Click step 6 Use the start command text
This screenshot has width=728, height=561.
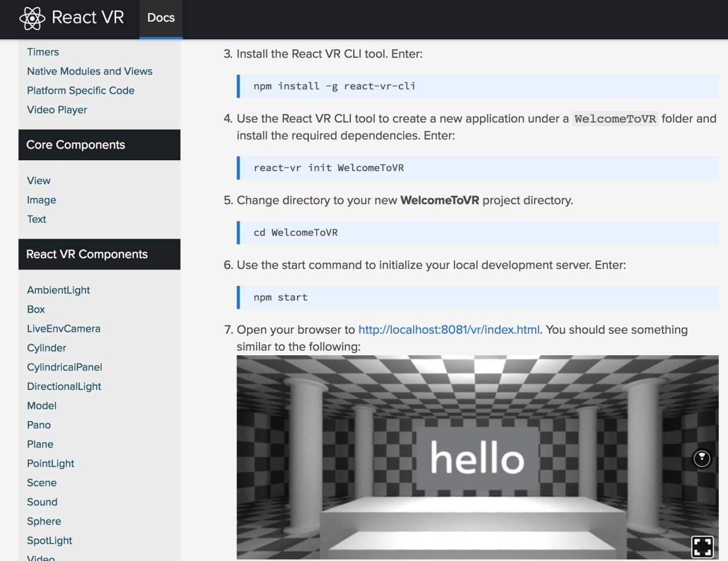pyautogui.click(x=431, y=265)
